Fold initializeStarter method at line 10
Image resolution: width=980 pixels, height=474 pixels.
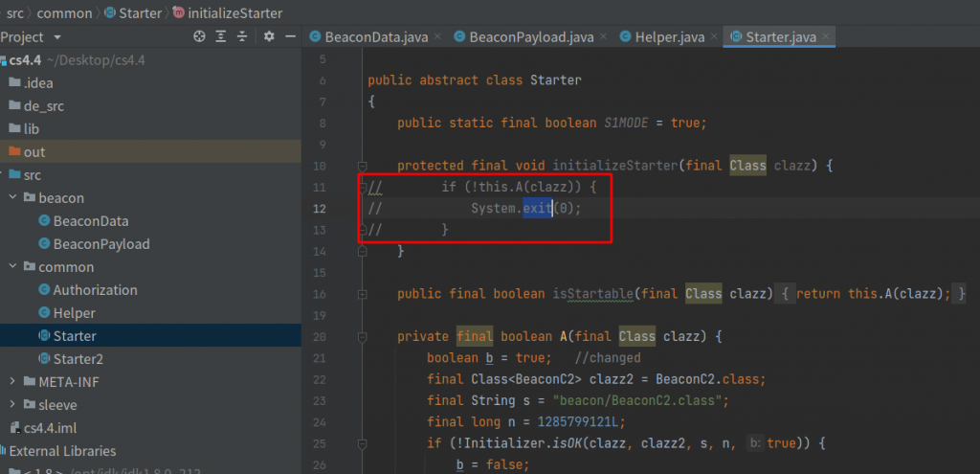tap(362, 166)
